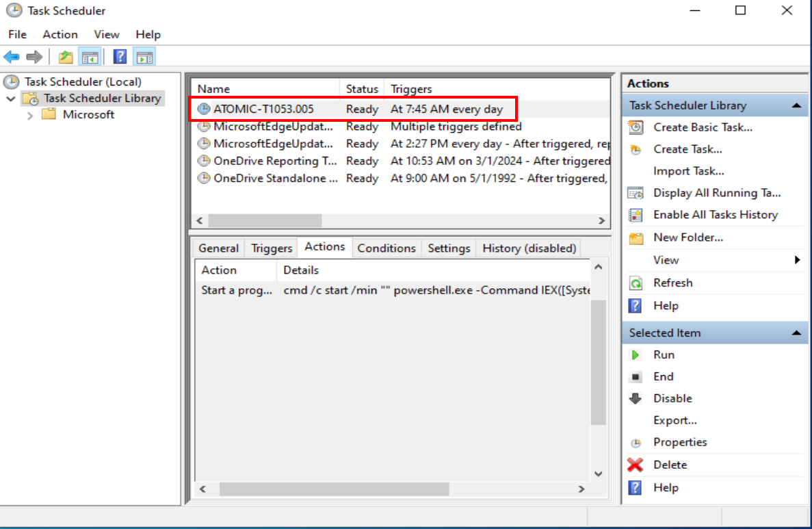Click the back arrow toolbar icon
Image resolution: width=812 pixels, height=529 pixels.
coord(11,57)
